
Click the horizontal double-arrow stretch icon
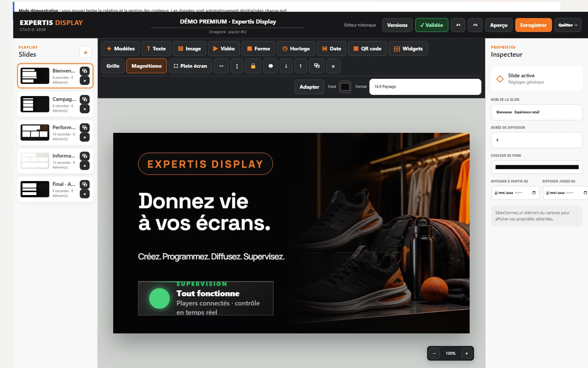221,66
